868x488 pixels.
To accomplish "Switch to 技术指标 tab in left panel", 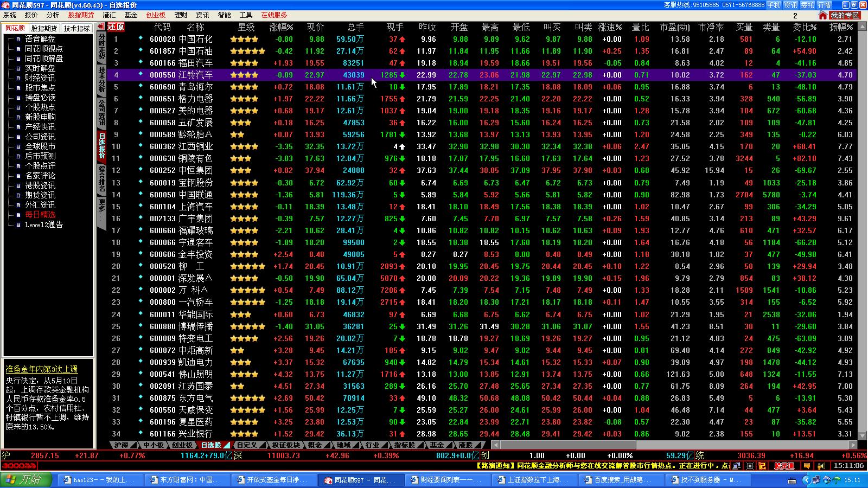I will click(x=76, y=28).
